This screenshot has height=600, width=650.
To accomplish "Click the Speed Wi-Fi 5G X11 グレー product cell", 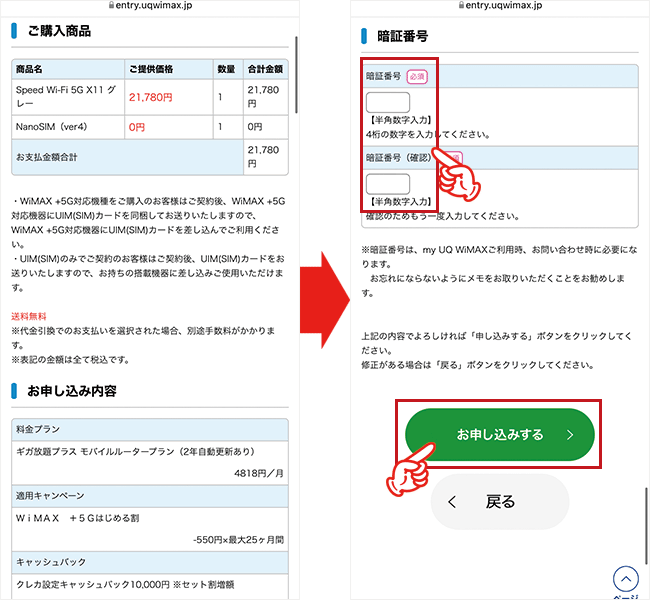I will click(68, 97).
